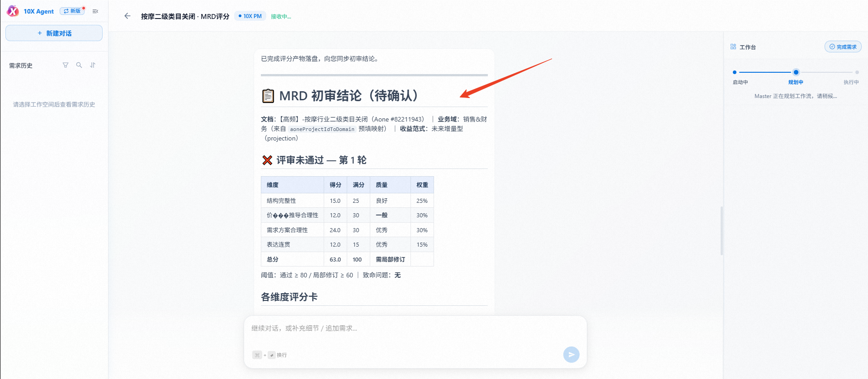Click the aoneProjectIdToDomain code text
The height and width of the screenshot is (379, 868).
point(322,129)
